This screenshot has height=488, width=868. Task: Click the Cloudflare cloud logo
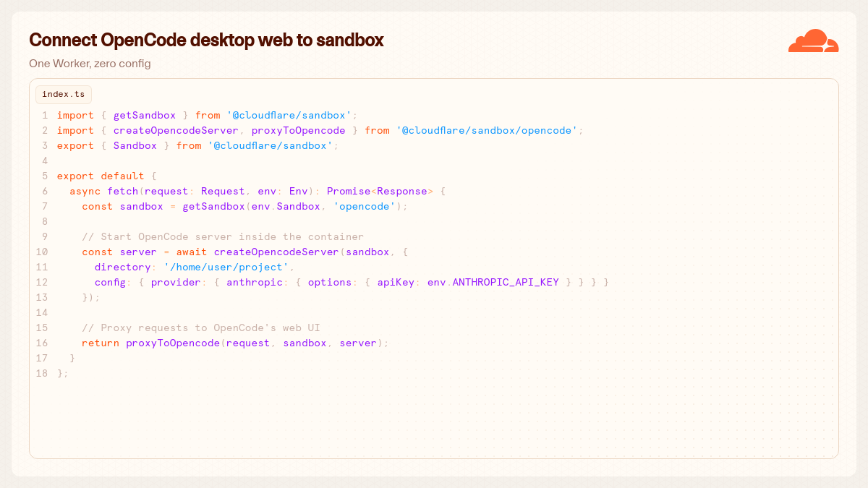[813, 40]
